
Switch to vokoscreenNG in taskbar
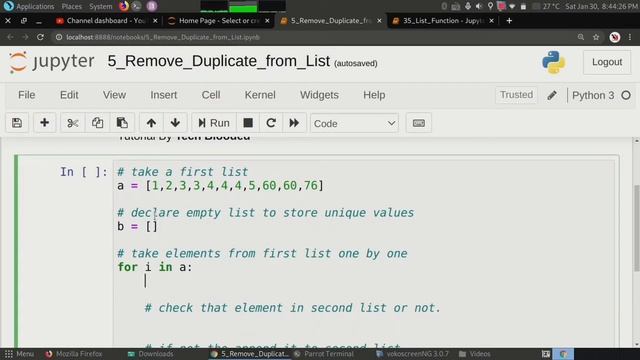[412, 354]
